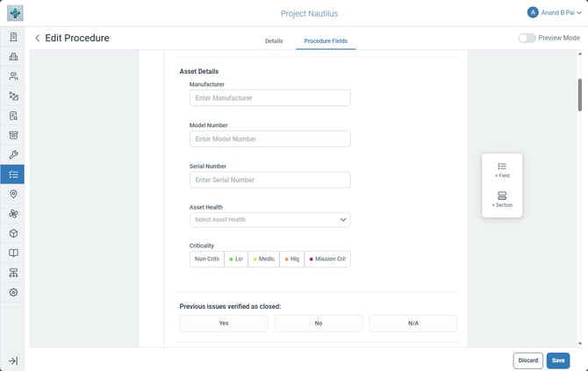
Task: Open the cube icon in sidebar
Action: 13,233
